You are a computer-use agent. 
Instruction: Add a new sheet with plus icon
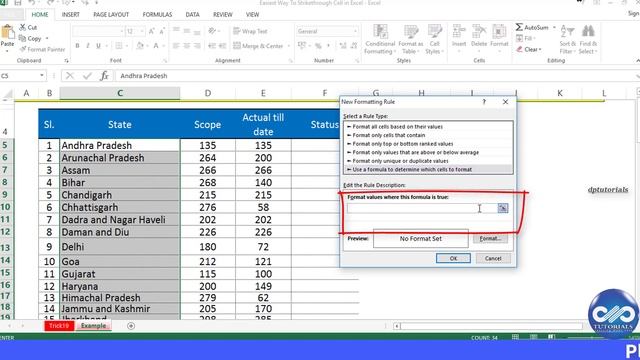(131, 326)
